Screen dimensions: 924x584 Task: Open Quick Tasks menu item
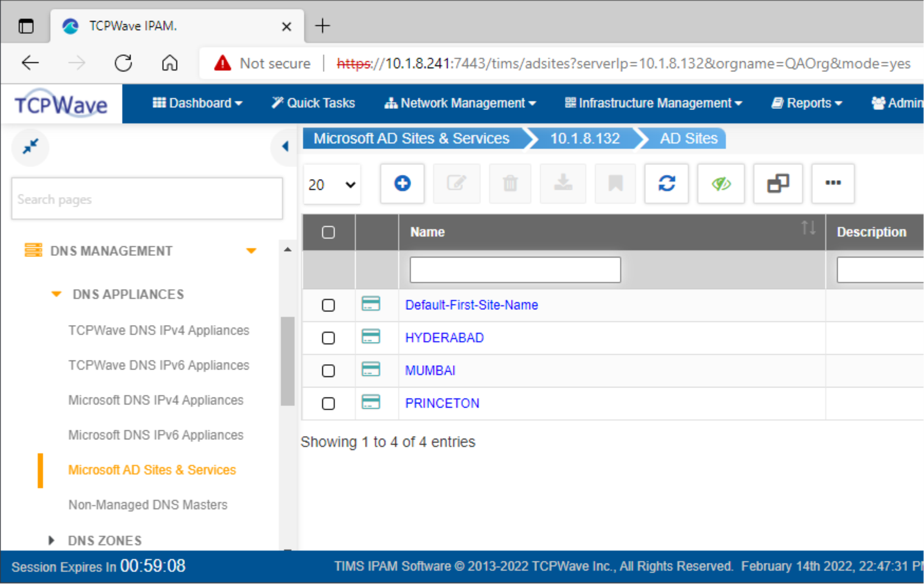click(313, 103)
